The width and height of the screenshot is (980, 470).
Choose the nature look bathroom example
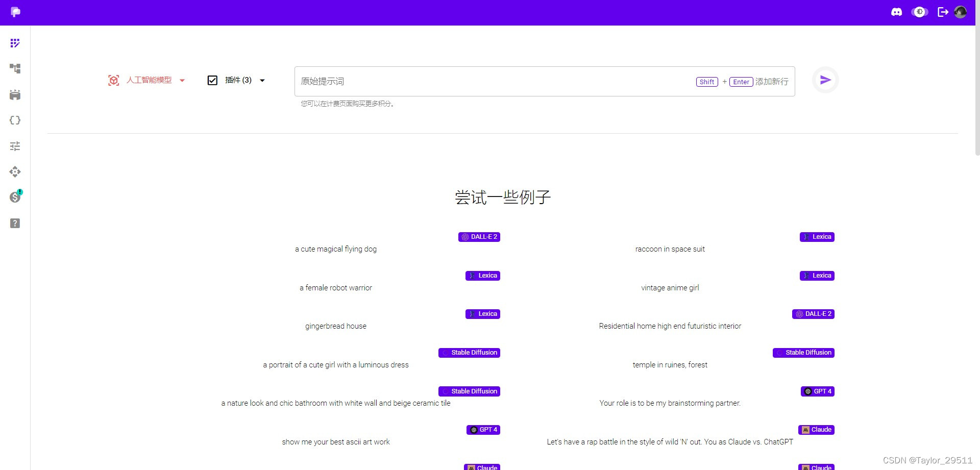(336, 403)
